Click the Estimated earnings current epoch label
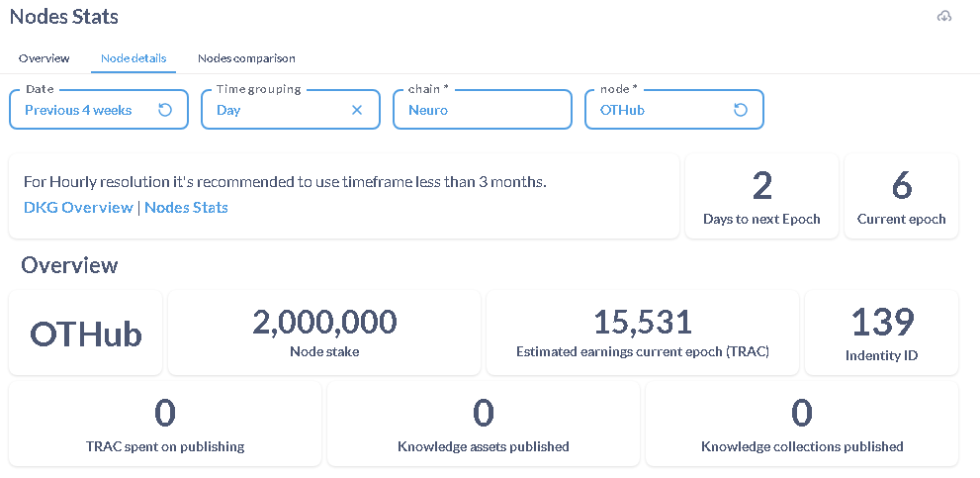The height and width of the screenshot is (478, 980). [x=643, y=351]
